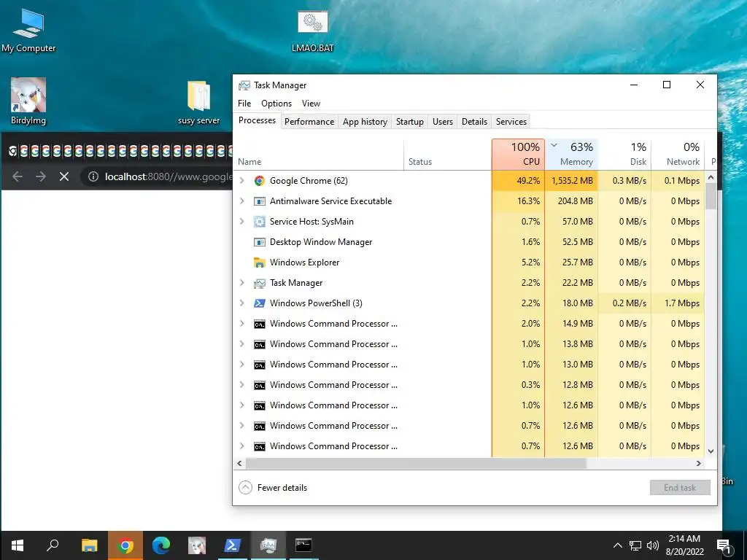The width and height of the screenshot is (747, 560).
Task: Open volume control tray icon
Action: 653,545
